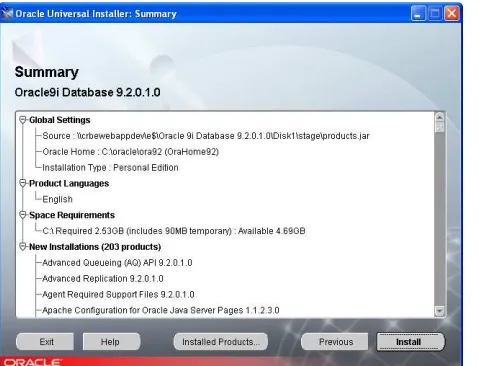Click the scrollbar up arrow
The height and width of the screenshot is (366, 478).
tap(439, 117)
